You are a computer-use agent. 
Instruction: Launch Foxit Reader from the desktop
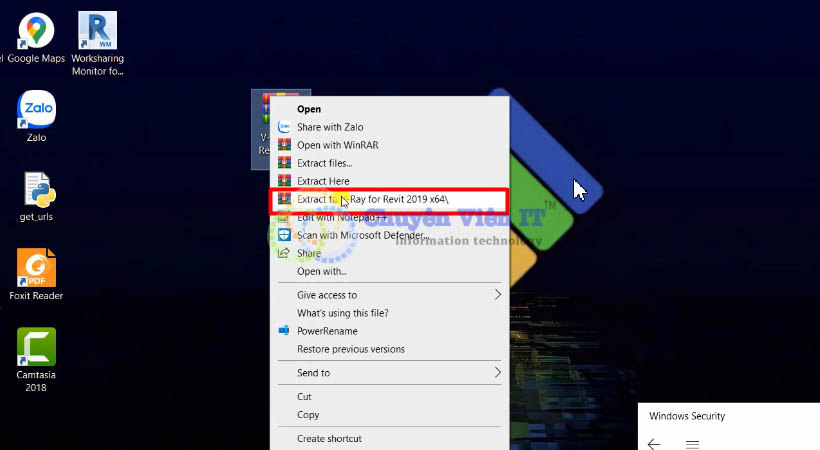coord(36,268)
